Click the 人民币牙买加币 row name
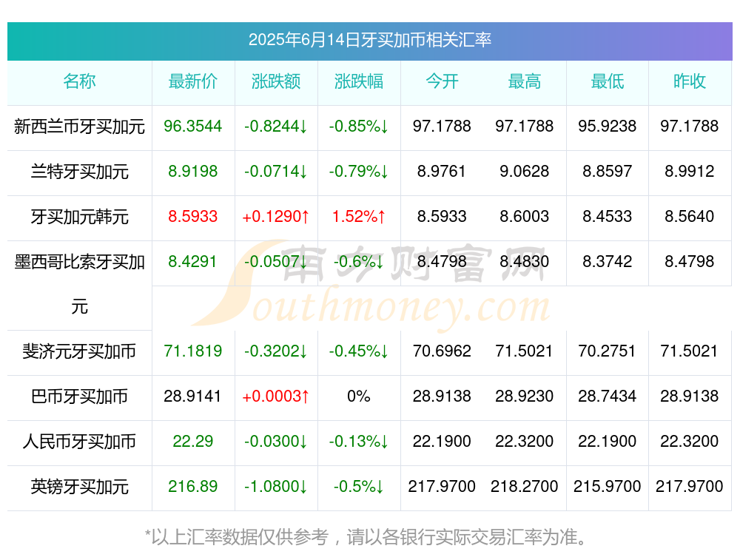Screen dimensions: 740x560 [x=79, y=442]
